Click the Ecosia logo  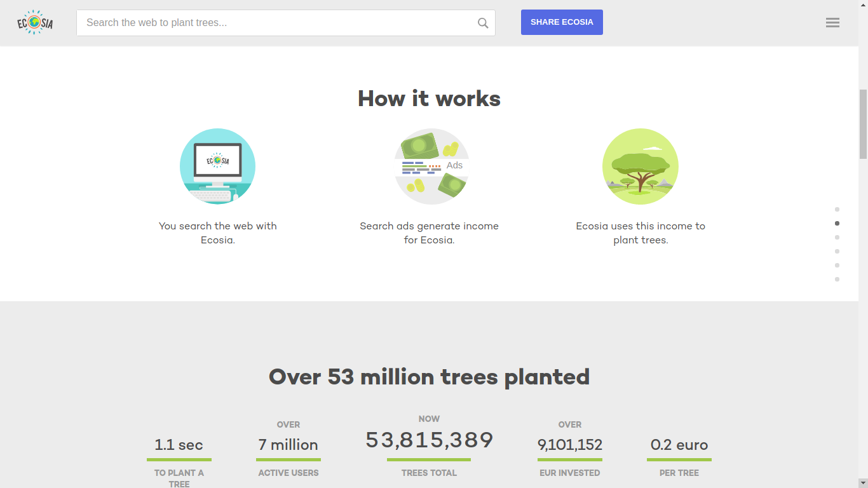pyautogui.click(x=35, y=23)
